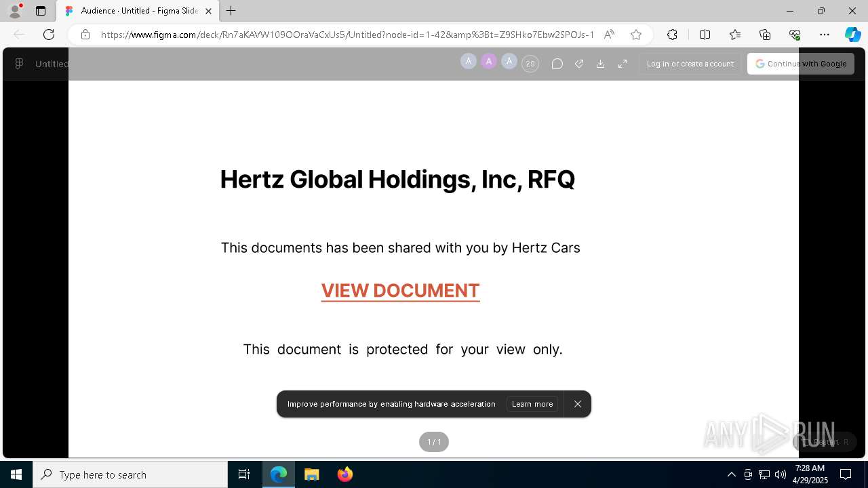
Task: Refresh the page
Action: pos(49,35)
